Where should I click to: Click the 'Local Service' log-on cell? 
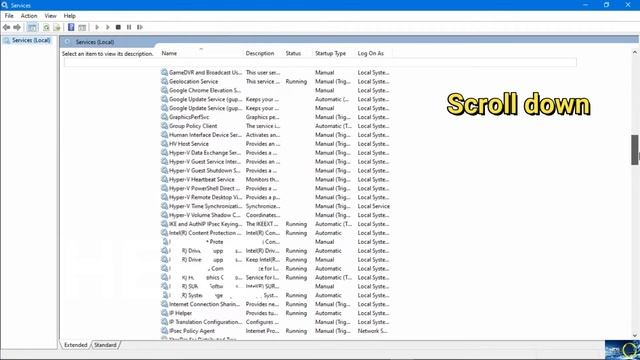373,207
